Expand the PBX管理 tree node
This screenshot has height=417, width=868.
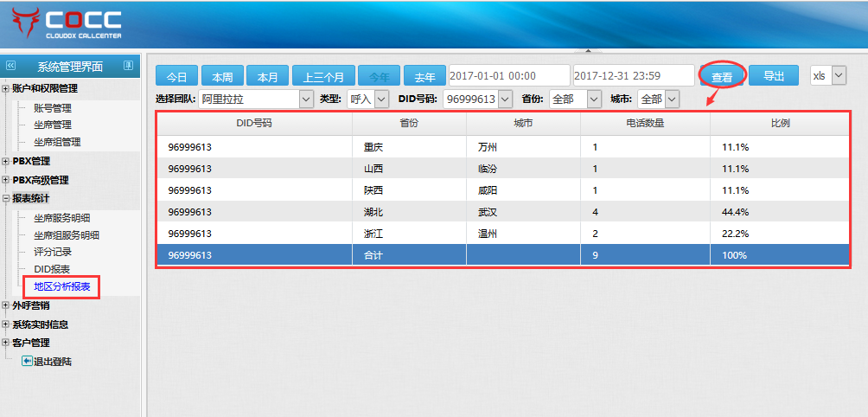pyautogui.click(x=6, y=161)
